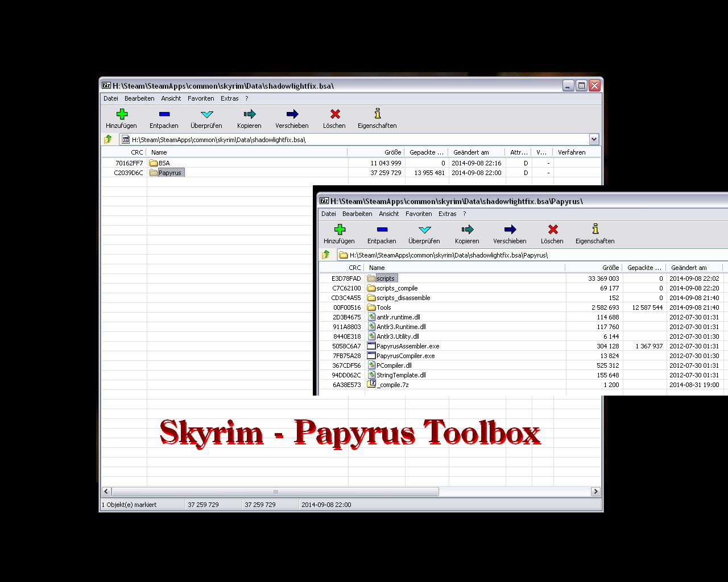Image resolution: width=728 pixels, height=582 pixels.
Task: Go up one folder in the back window
Action: coord(108,139)
